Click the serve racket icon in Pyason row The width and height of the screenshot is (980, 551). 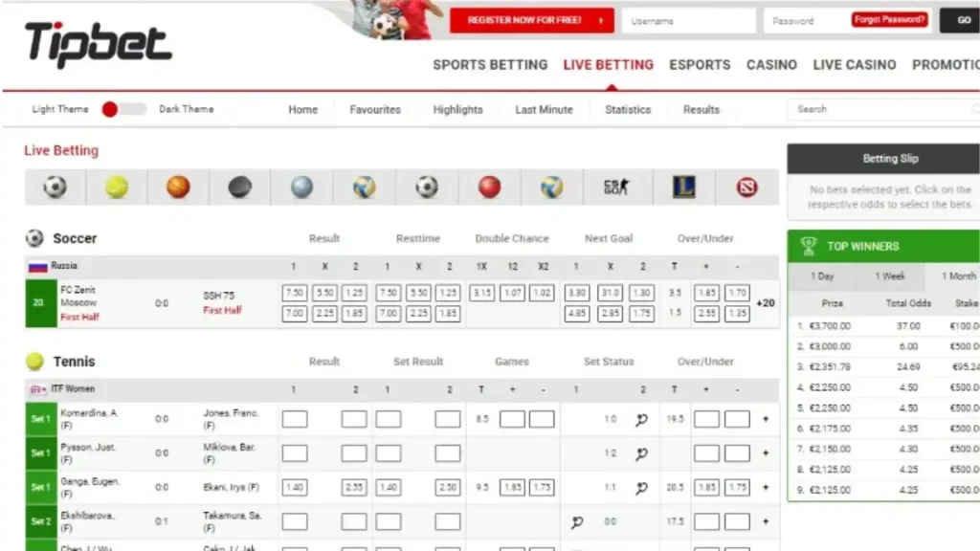[x=642, y=454]
